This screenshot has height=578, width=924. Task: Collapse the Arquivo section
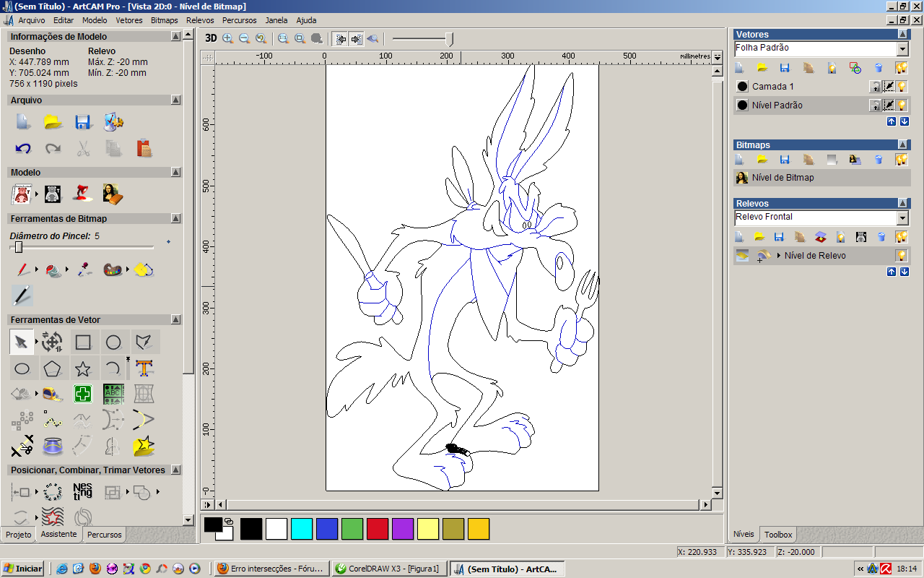coord(175,100)
